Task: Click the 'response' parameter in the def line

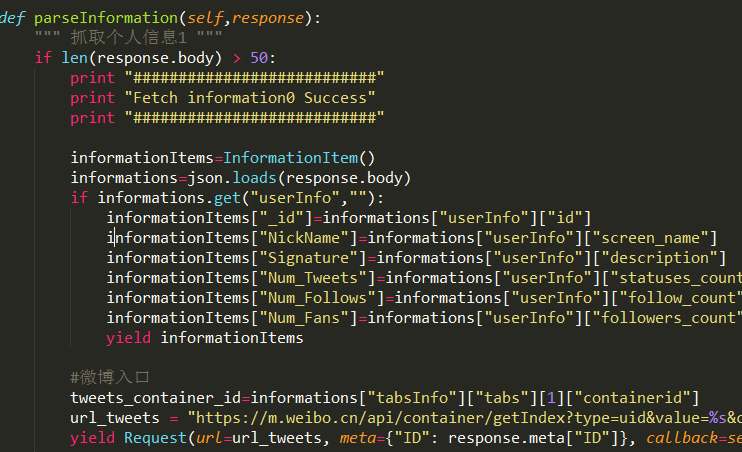Action: [267, 19]
